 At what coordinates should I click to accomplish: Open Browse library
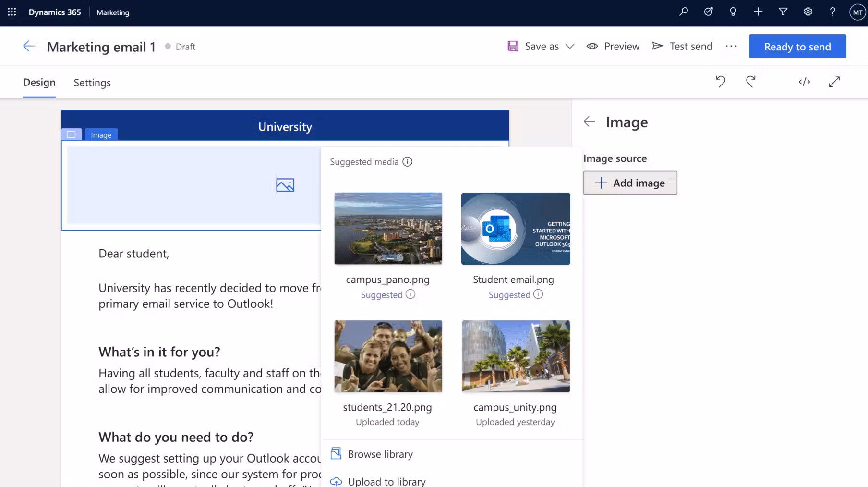380,454
